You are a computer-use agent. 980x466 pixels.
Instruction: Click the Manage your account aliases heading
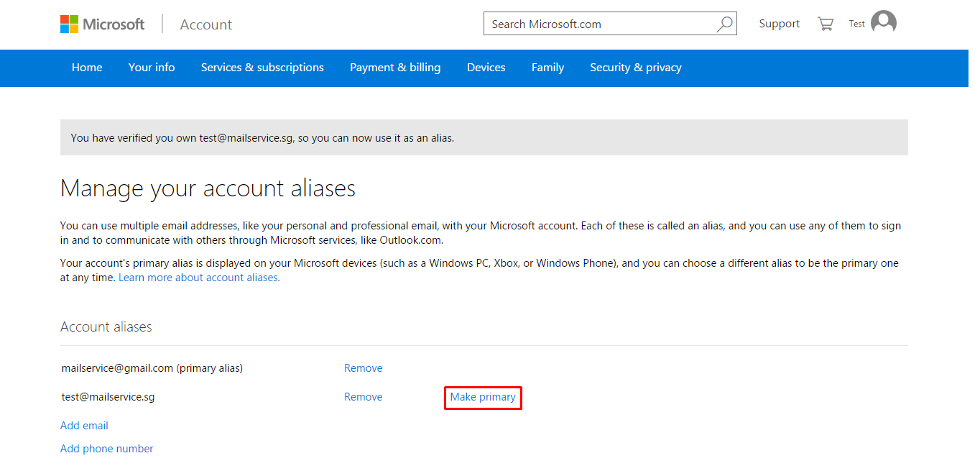(208, 188)
